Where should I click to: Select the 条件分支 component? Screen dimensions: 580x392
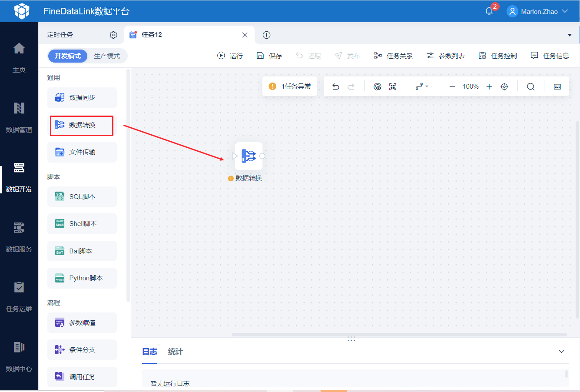82,350
